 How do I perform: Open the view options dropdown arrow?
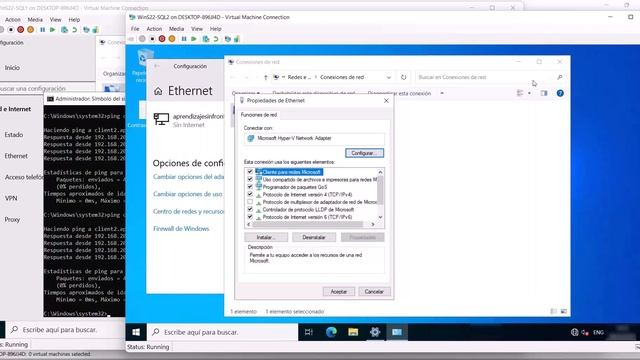coord(529,93)
